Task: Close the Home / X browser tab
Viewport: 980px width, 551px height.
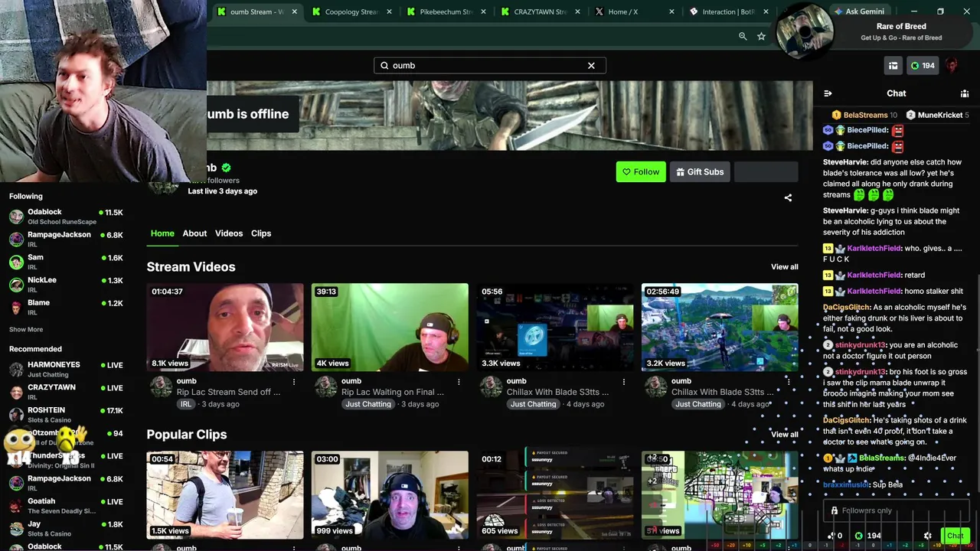Action: 672,11
